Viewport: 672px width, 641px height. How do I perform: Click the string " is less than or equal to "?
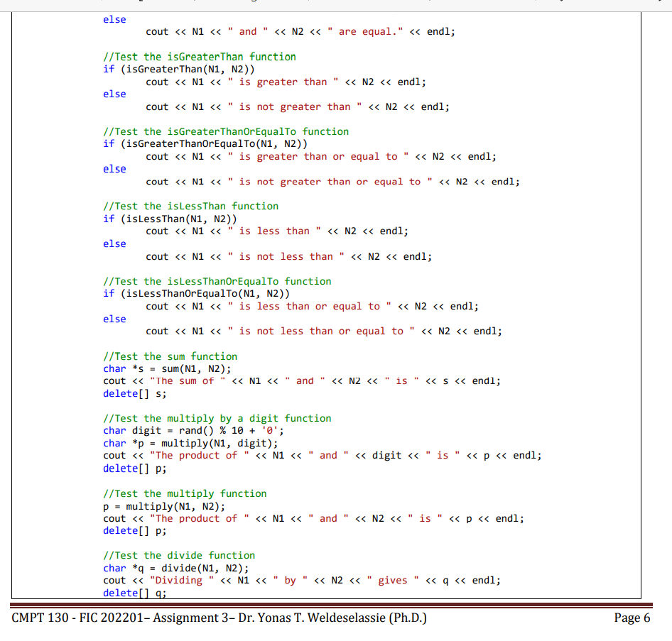point(310,307)
